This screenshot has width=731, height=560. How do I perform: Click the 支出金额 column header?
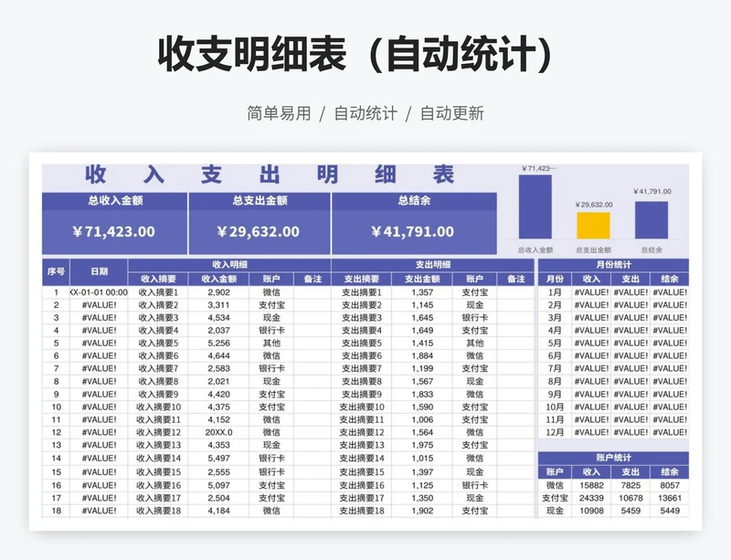pos(422,279)
